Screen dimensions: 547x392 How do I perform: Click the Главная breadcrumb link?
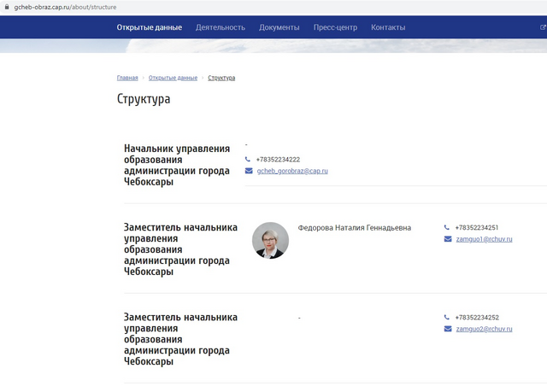click(x=127, y=78)
